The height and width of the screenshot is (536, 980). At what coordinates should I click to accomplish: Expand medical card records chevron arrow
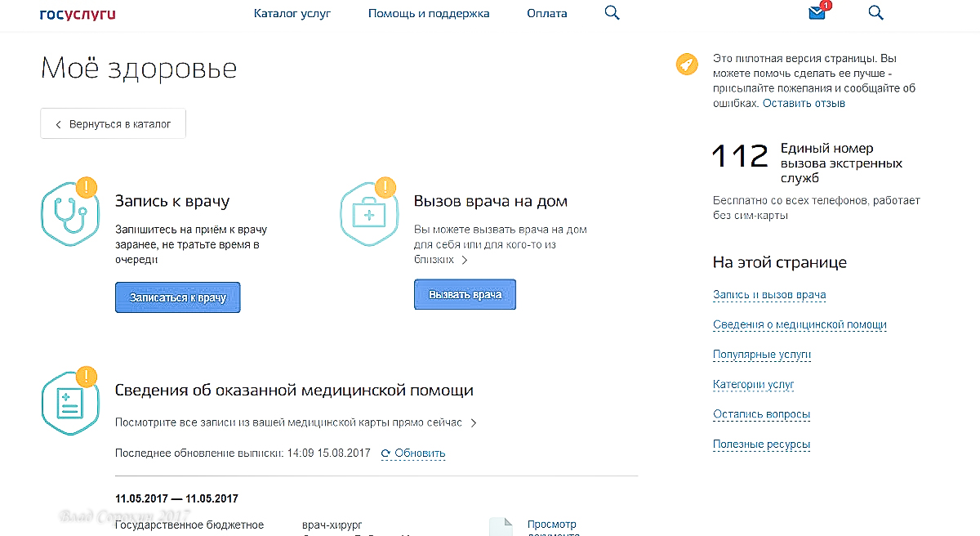tap(474, 423)
